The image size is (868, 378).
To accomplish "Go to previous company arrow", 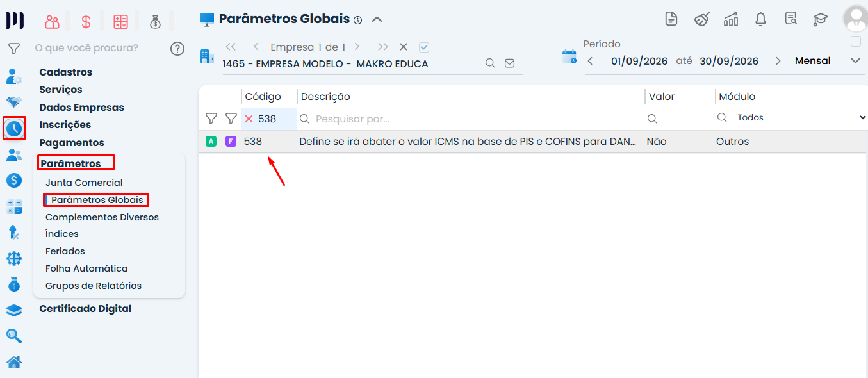I will [256, 47].
